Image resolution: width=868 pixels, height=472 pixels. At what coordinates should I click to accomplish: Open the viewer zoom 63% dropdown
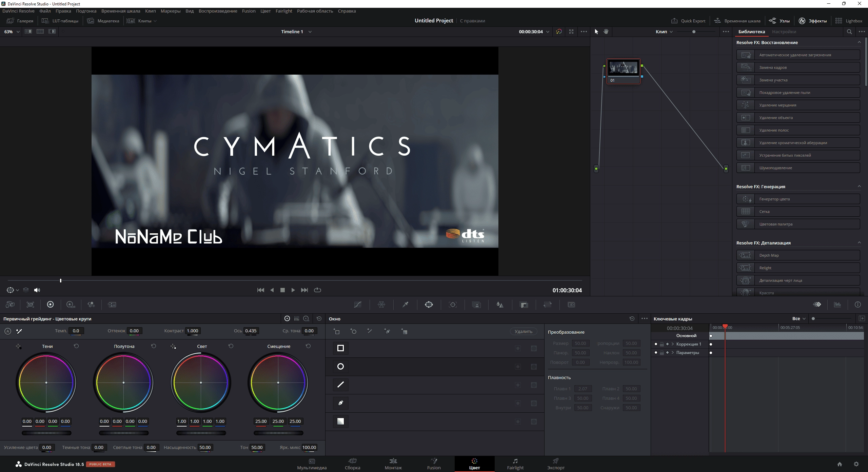[12, 32]
